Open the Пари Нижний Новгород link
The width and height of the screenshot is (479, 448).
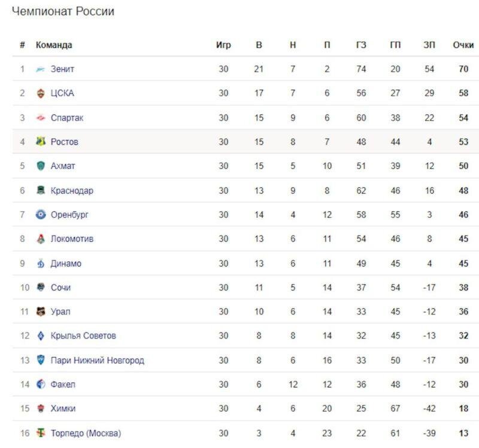coord(97,361)
